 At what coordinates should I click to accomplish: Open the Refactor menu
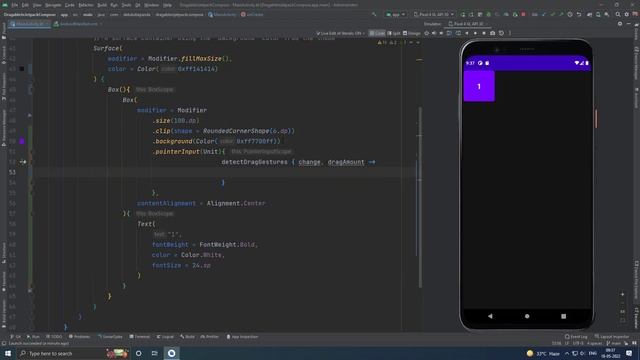pyautogui.click(x=86, y=5)
